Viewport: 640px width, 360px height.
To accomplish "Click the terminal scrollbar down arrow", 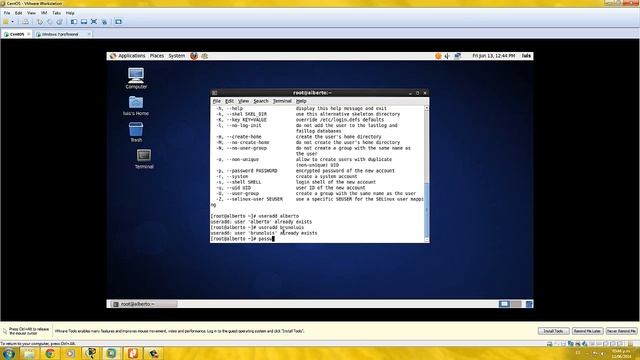I will [x=427, y=240].
